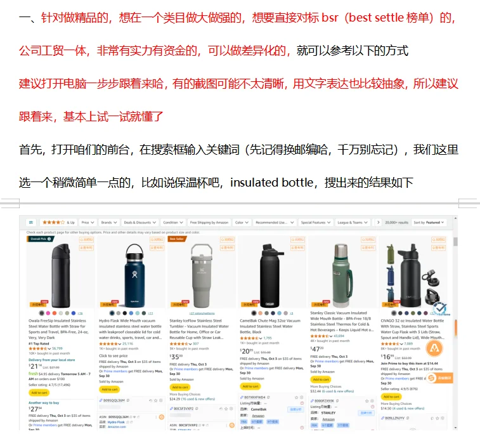Click the info icon on Overall Pick badge

[x=49, y=239]
